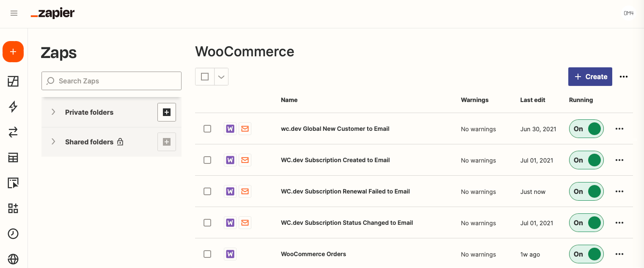Select the Transfers sidebar icon
The image size is (644, 268).
(13, 132)
